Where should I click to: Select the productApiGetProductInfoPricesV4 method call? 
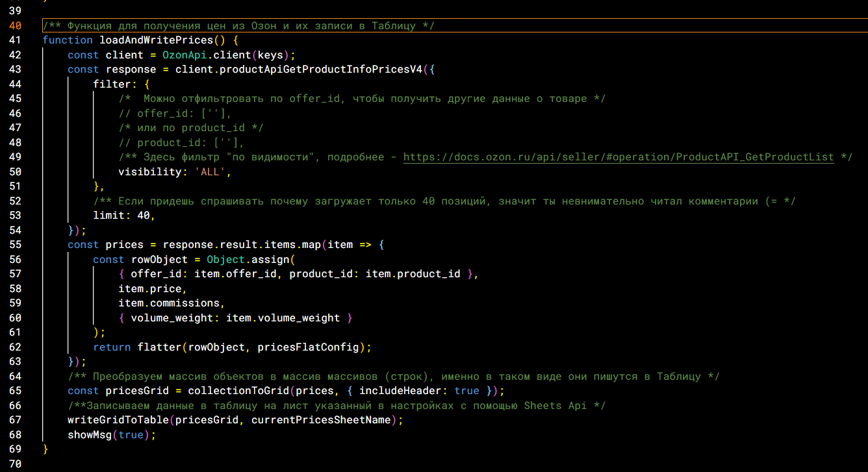coord(322,69)
